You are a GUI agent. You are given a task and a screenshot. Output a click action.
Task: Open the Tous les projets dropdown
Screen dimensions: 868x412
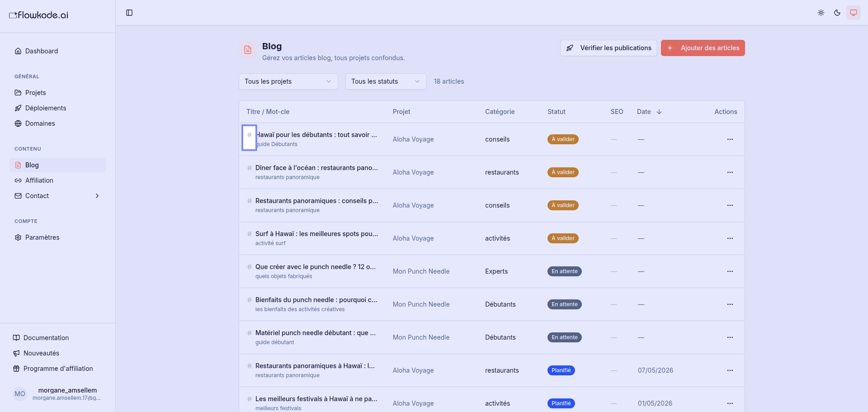(288, 81)
